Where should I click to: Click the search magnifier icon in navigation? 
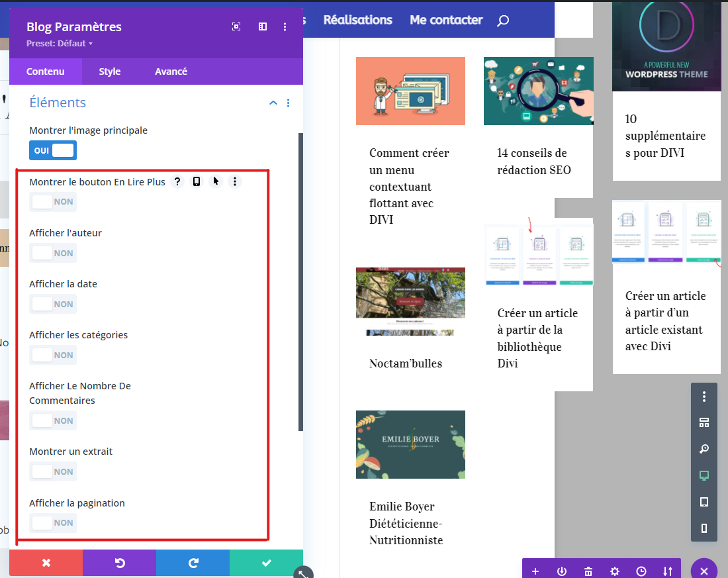click(x=503, y=21)
